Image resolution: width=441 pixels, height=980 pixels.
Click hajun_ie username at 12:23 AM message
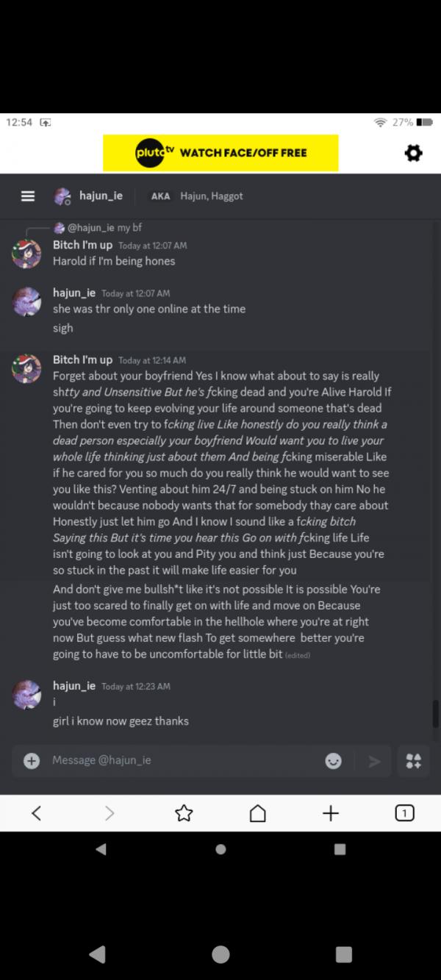click(74, 685)
